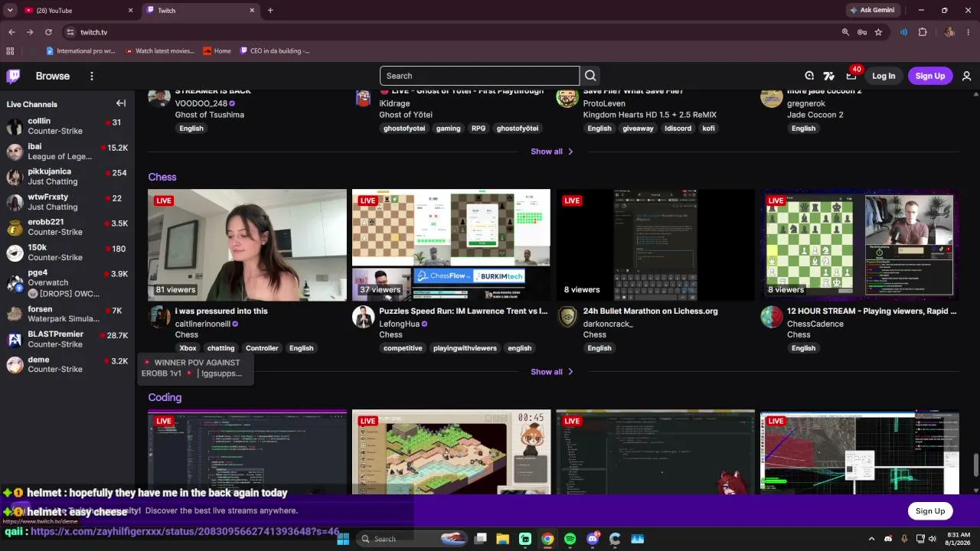
Task: Open ibai in the Live Channels list
Action: coord(67,151)
